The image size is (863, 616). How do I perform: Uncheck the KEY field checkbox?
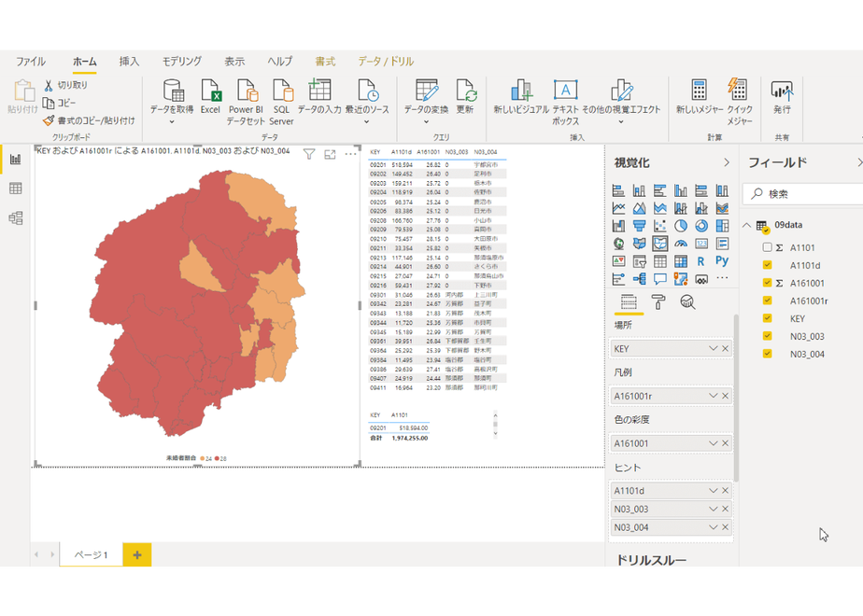coord(767,318)
